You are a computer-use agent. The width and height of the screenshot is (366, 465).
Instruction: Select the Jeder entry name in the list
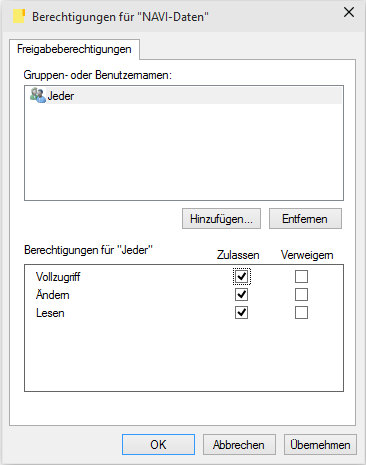[x=61, y=96]
